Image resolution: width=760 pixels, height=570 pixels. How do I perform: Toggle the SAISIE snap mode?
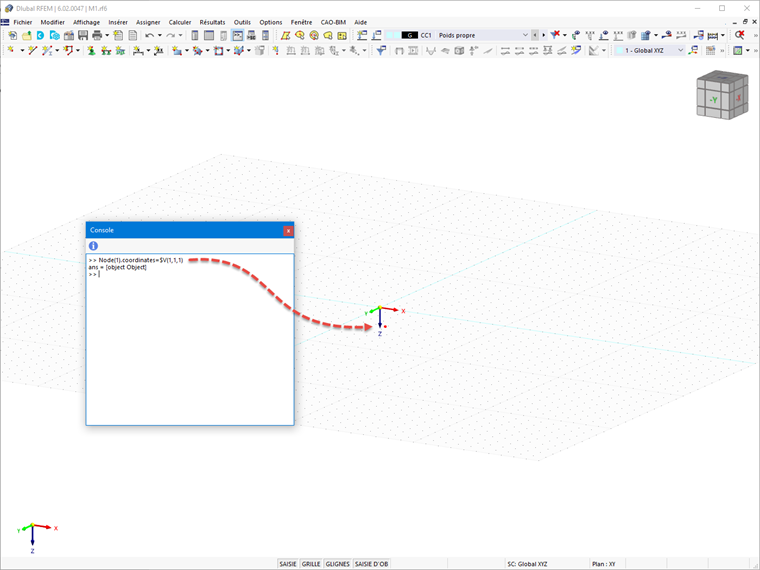(x=287, y=564)
